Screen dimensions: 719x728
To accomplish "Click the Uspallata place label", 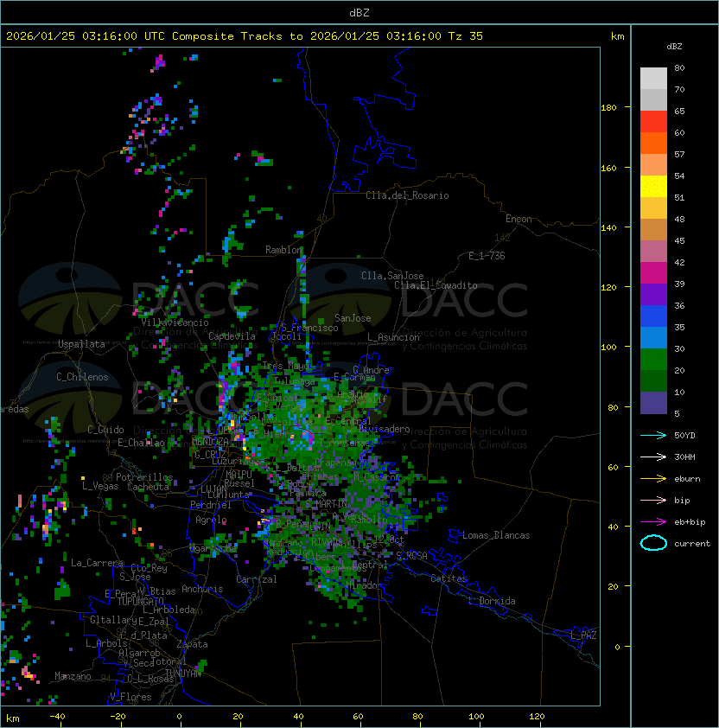I will click(x=81, y=344).
